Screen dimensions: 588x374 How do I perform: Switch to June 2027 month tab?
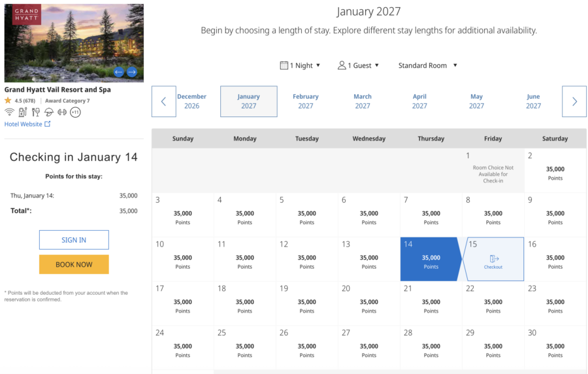(x=533, y=101)
